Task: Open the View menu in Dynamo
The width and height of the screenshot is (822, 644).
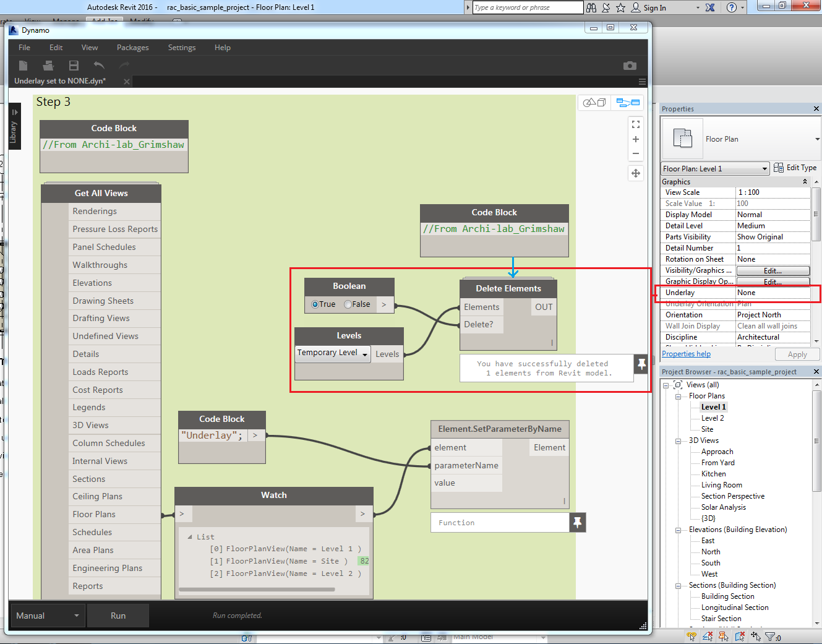Action: (x=90, y=48)
